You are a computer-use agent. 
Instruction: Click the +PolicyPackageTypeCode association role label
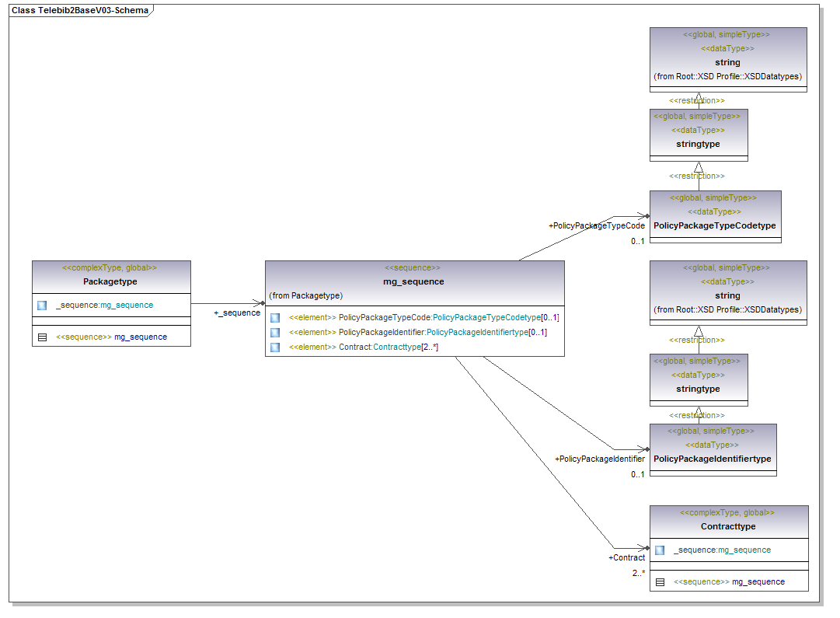[596, 226]
